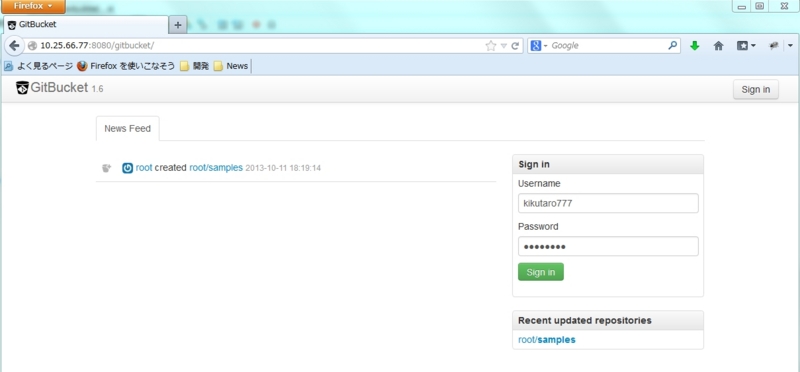800x372 pixels.
Task: Open root/samples link in the news feed
Action: pyautogui.click(x=216, y=168)
